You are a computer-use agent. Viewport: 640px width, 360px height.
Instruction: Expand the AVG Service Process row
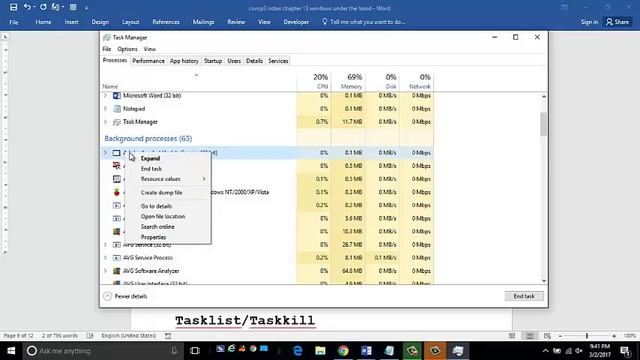tap(105, 258)
